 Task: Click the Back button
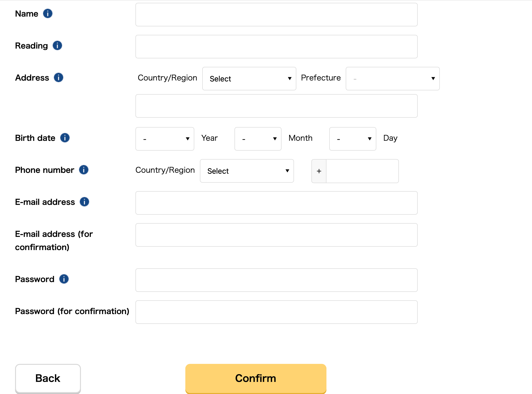48,378
